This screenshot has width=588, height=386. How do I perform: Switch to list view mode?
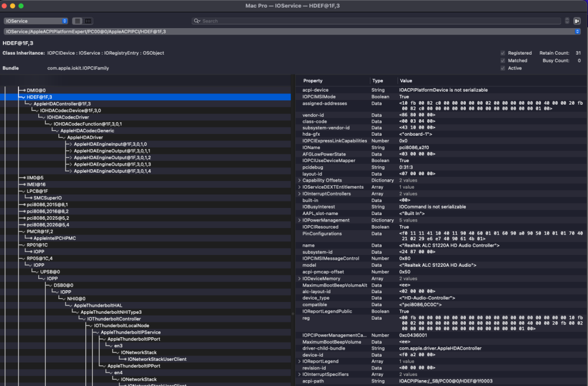pos(77,21)
